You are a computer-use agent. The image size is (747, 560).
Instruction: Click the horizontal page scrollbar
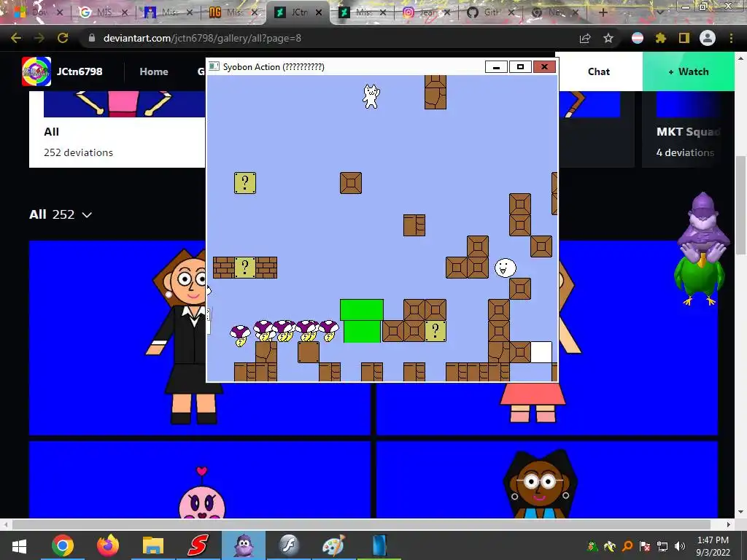click(x=361, y=524)
